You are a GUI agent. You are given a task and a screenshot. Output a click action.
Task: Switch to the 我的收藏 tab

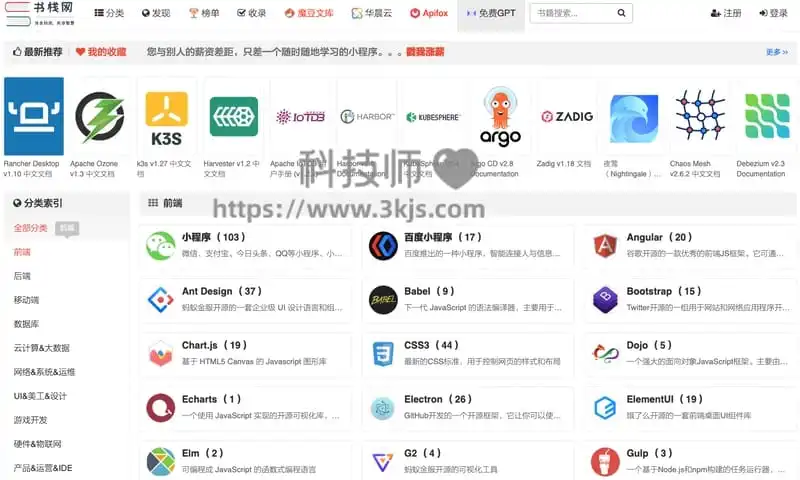click(x=101, y=52)
